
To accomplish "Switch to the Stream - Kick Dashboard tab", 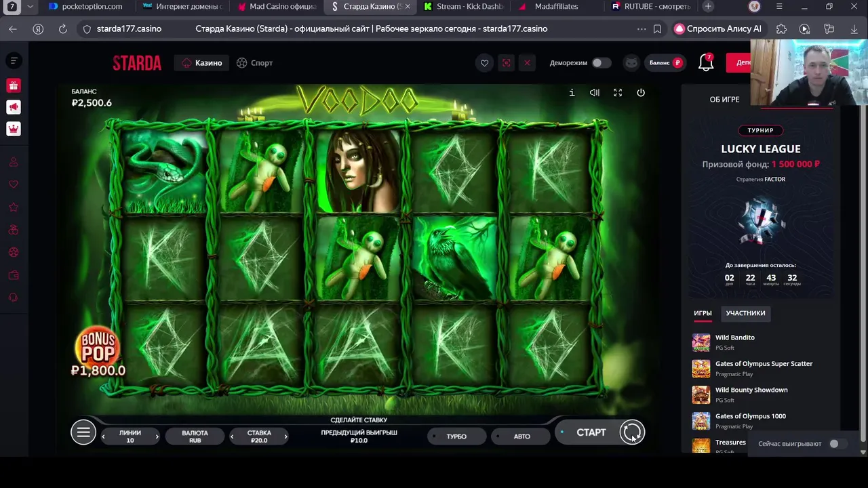I will point(464,6).
